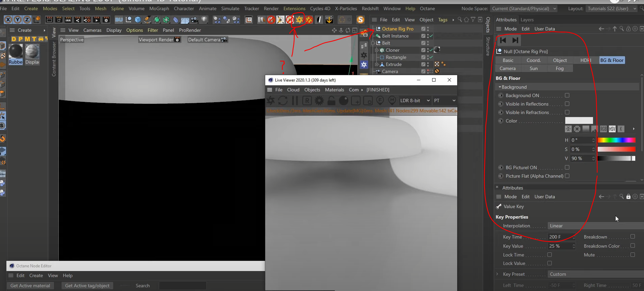The width and height of the screenshot is (644, 291).
Task: Open the MoGraph menu
Action: tap(159, 8)
